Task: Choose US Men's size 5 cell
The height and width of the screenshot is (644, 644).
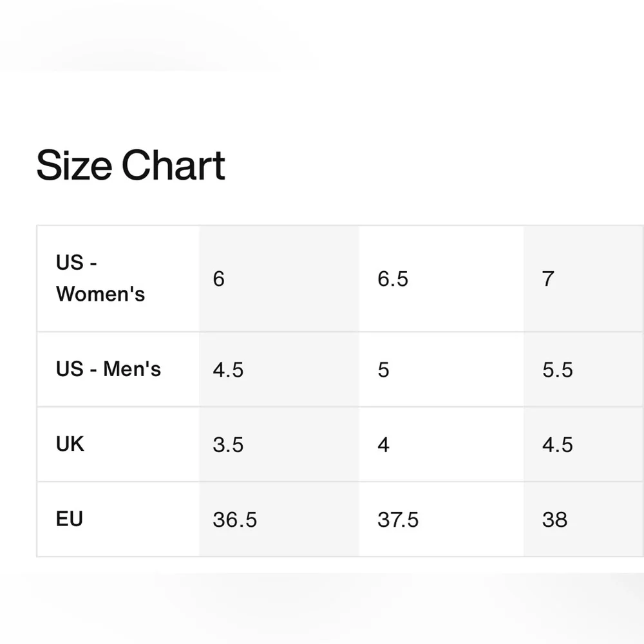Action: pyautogui.click(x=384, y=370)
